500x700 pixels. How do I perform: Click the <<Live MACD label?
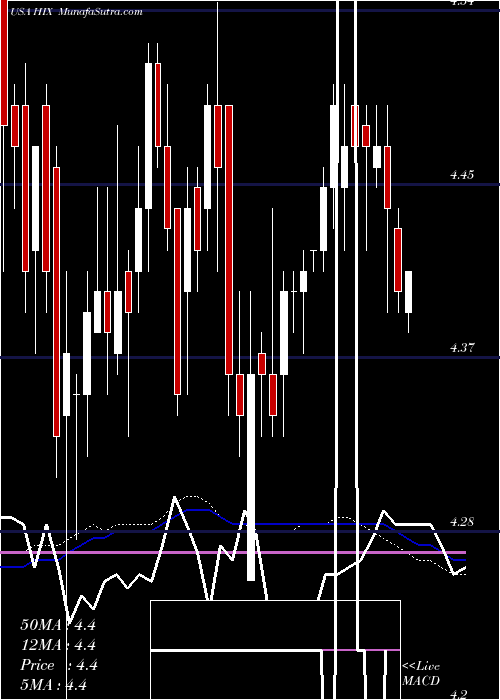[421, 673]
